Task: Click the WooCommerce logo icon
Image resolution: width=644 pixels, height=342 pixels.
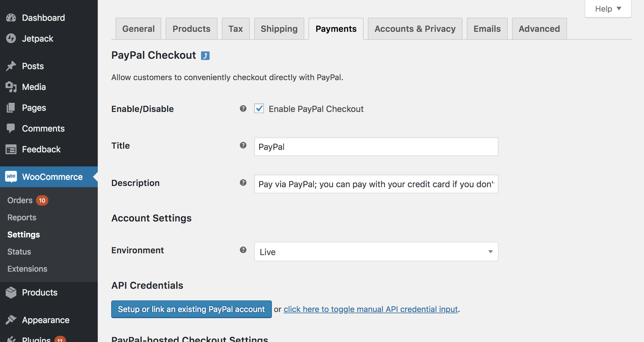Action: click(11, 177)
